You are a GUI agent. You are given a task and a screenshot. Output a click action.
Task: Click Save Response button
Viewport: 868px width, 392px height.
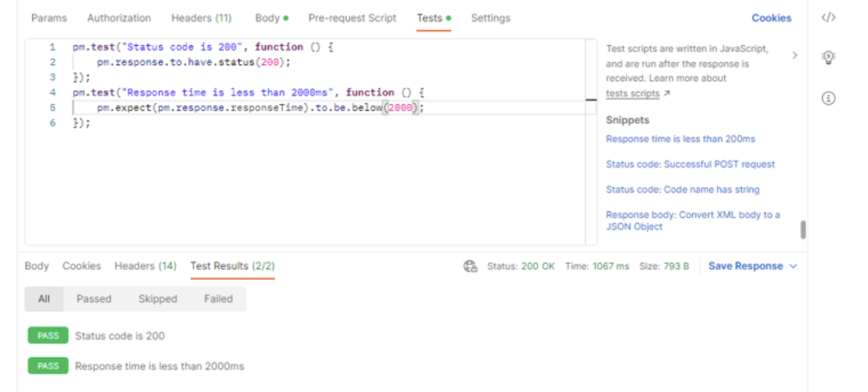(745, 266)
